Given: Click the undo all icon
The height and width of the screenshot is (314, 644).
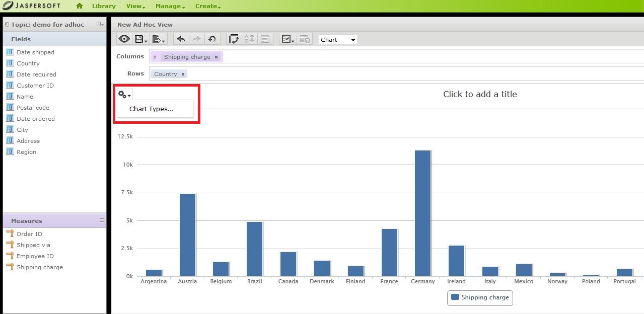Looking at the screenshot, I should tap(212, 39).
